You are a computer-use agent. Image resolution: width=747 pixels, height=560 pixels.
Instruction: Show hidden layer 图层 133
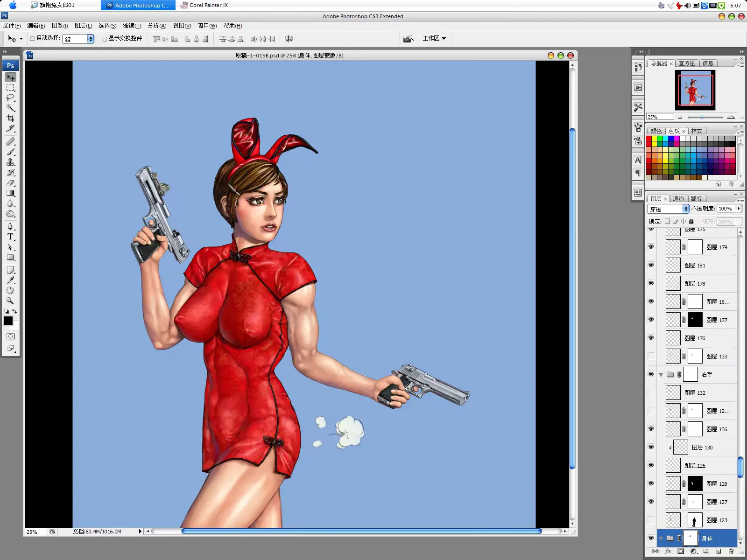[x=651, y=356]
